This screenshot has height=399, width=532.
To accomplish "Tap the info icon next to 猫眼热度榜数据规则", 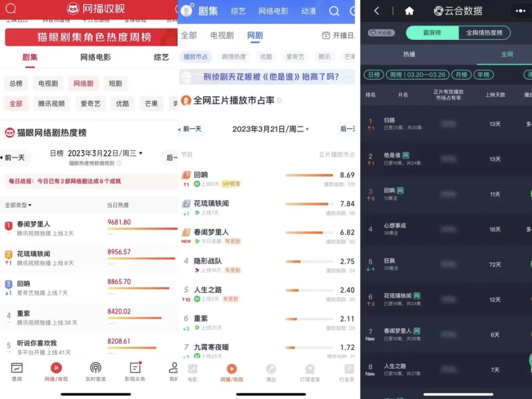I will 119,163.
